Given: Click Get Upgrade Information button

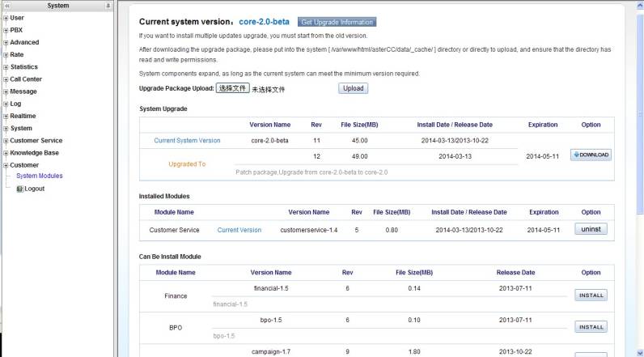Looking at the screenshot, I should (337, 22).
